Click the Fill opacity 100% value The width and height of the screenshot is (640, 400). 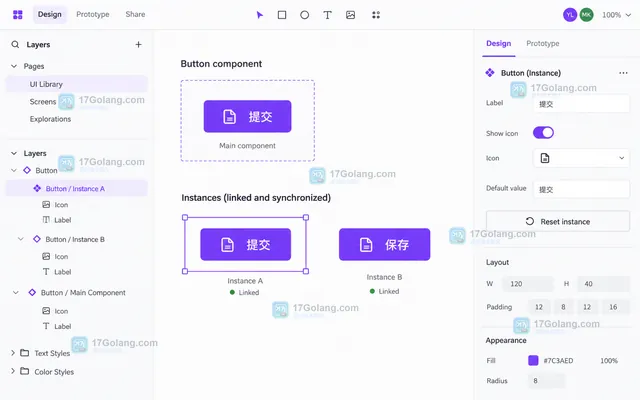click(x=609, y=360)
